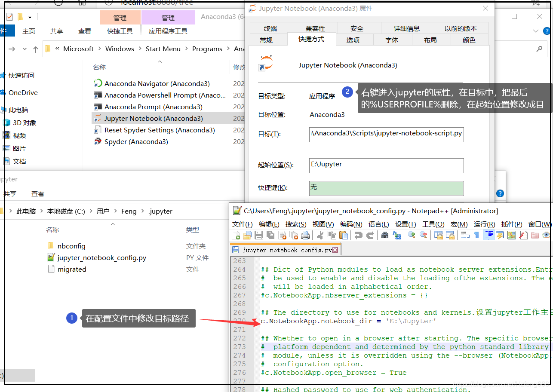Undo the last edit in Notepad++
Viewport: 553px width, 392px height.
(x=358, y=235)
